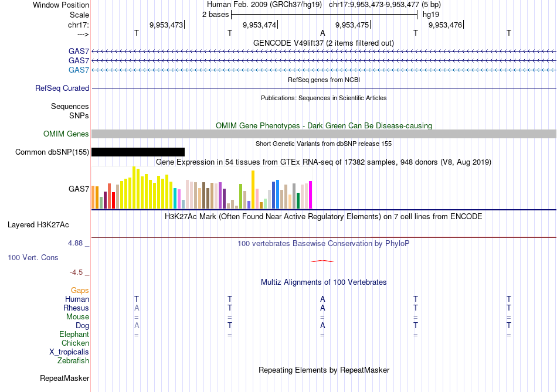Open Short Genetic Variants from dbSNP release 155 title
The width and height of the screenshot is (557, 392).
coord(324,144)
